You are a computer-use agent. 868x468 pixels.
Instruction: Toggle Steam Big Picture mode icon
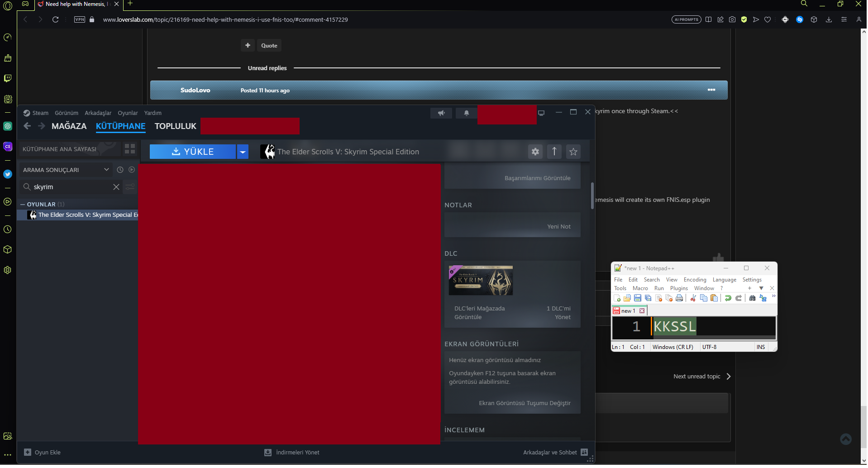(x=541, y=113)
